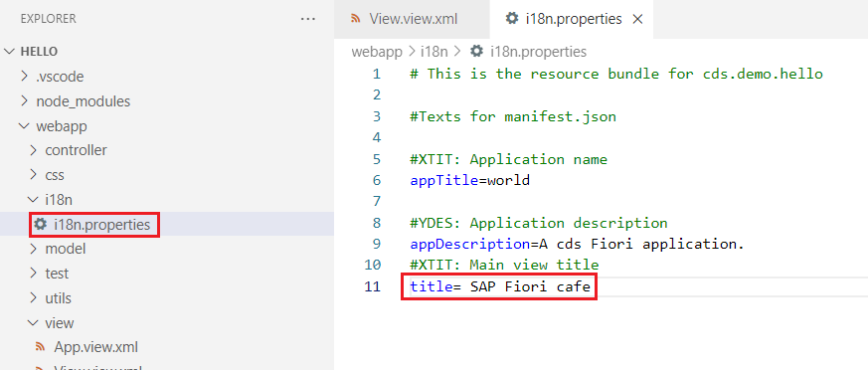Click the '#XTIT: Application name' comment
This screenshot has height=370, width=868.
click(x=509, y=159)
